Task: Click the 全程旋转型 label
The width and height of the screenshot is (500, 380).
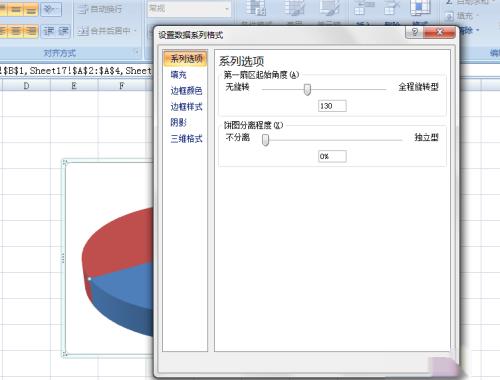Action: (x=418, y=87)
